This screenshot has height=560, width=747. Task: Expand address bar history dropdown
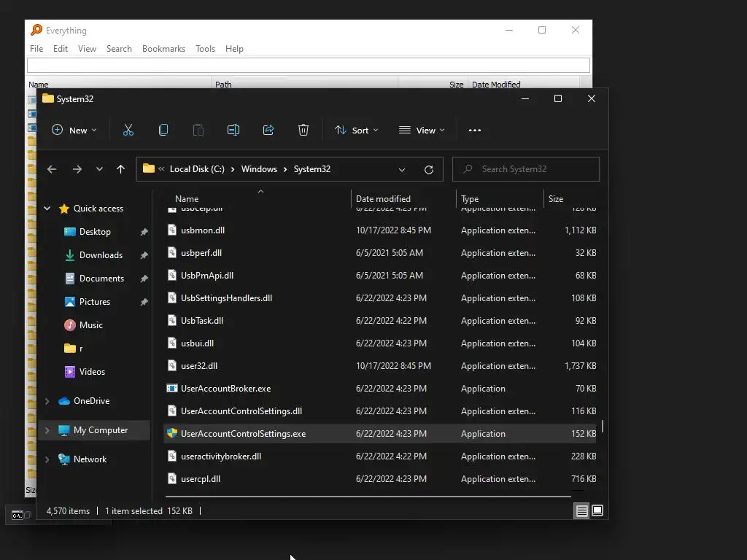pyautogui.click(x=402, y=169)
